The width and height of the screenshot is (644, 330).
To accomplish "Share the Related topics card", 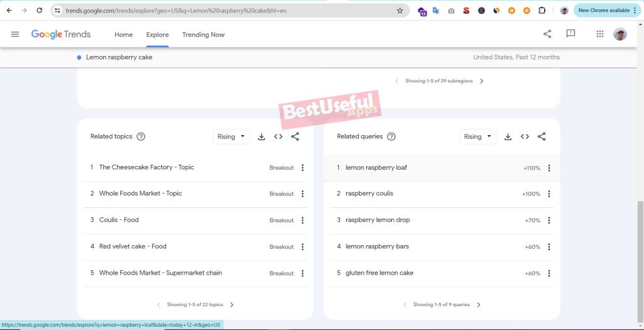I will 295,136.
